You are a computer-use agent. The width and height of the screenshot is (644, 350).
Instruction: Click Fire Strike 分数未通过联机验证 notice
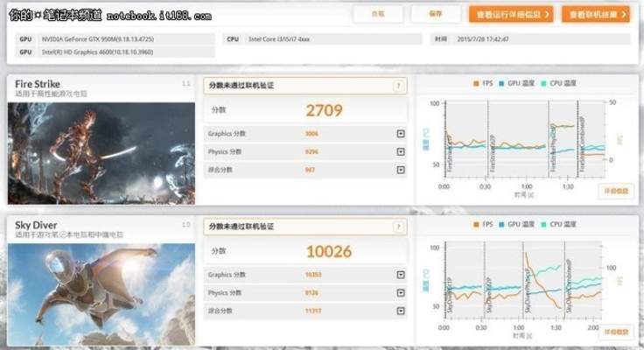pos(304,86)
